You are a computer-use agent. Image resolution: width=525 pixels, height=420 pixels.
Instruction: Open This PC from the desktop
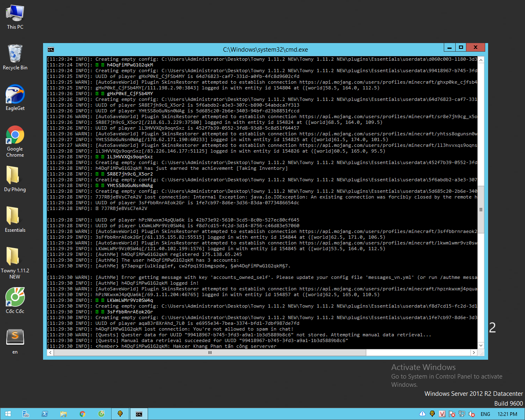pyautogui.click(x=15, y=12)
